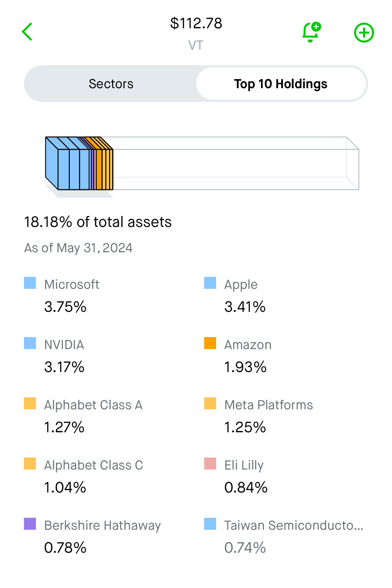This screenshot has width=392, height=588.
Task: Click the Eli Lilly pink swatch
Action: pos(210,464)
